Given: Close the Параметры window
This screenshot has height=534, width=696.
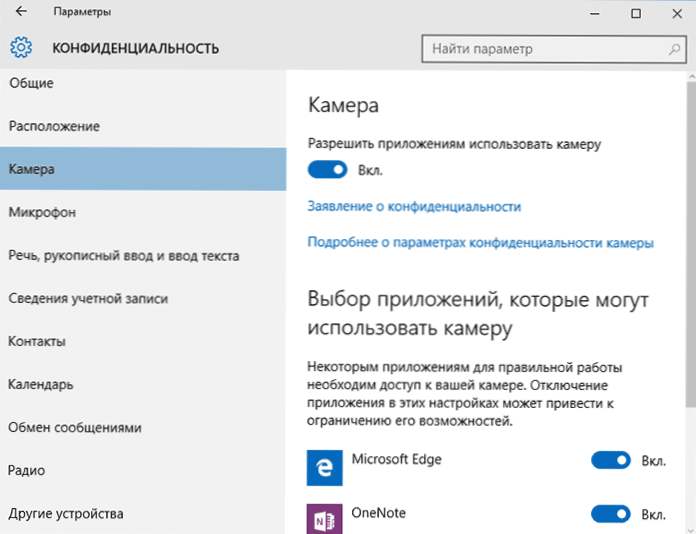Looking at the screenshot, I should pyautogui.click(x=677, y=13).
